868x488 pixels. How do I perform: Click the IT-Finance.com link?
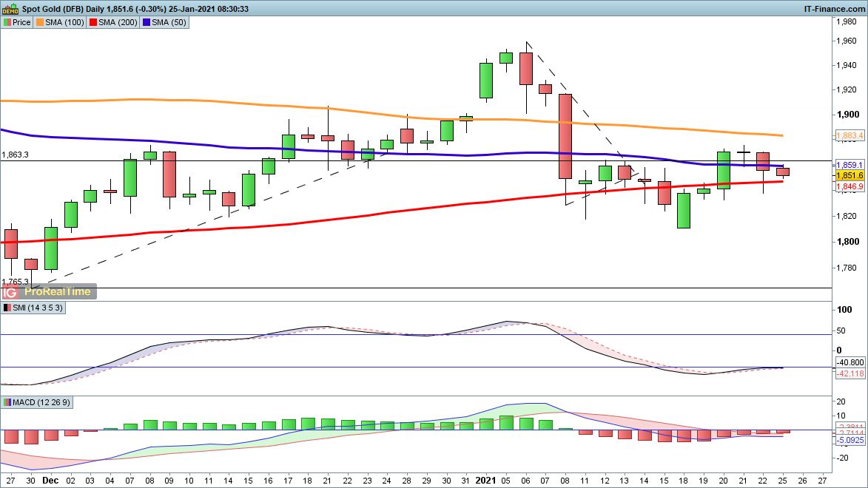[834, 9]
